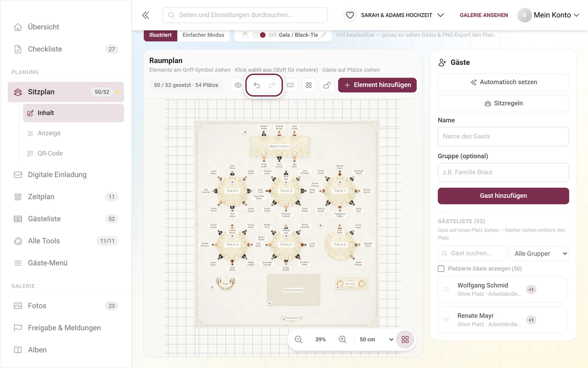The width and height of the screenshot is (588, 368).
Task: Edit the Gala / Black-Tie style pencil icon
Action: 323,35
